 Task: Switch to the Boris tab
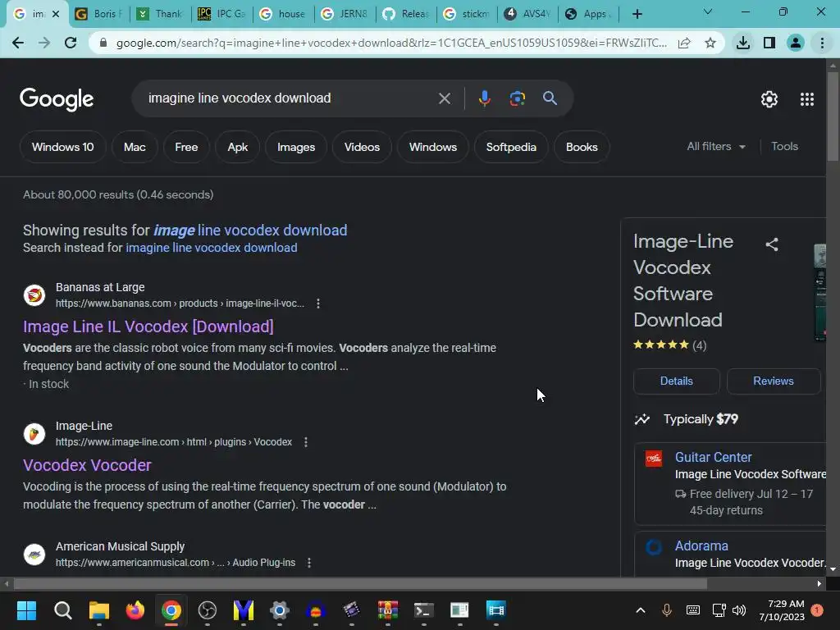click(99, 14)
